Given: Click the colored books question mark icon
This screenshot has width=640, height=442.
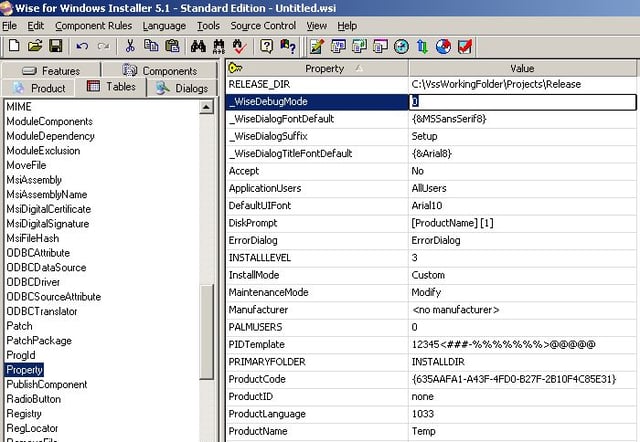Looking at the screenshot, I should [287, 46].
